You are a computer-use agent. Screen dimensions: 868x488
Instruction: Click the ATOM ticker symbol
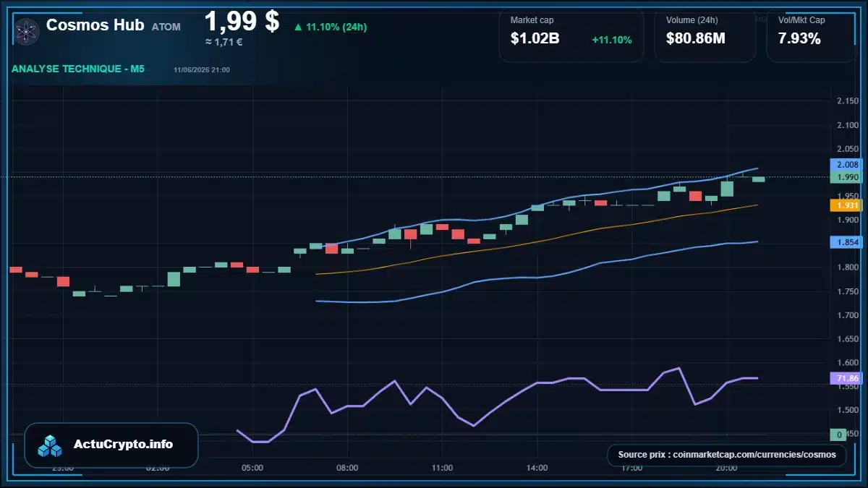tap(166, 27)
